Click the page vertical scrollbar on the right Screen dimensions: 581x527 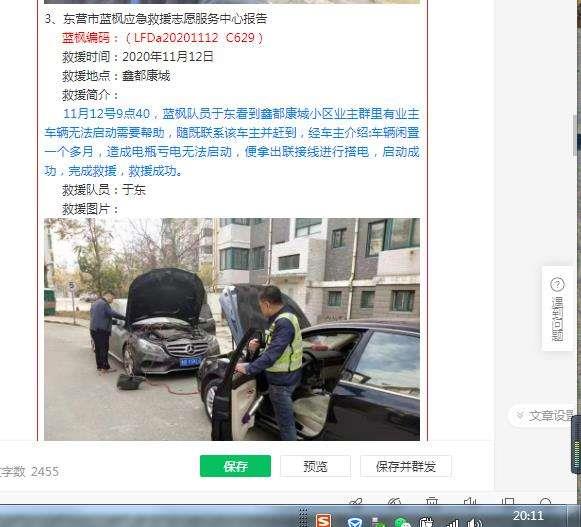point(576,135)
